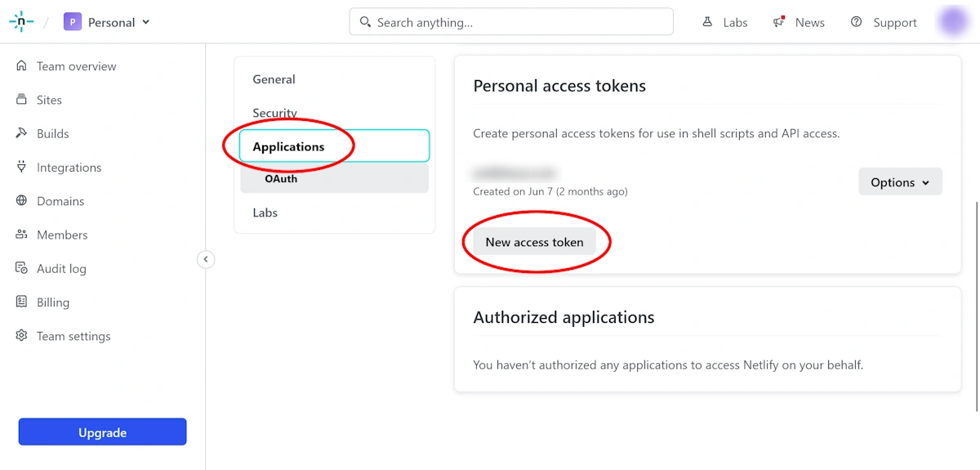Screen dimensions: 980x470
Task: Click the Authorized applications heading
Action: (x=563, y=317)
